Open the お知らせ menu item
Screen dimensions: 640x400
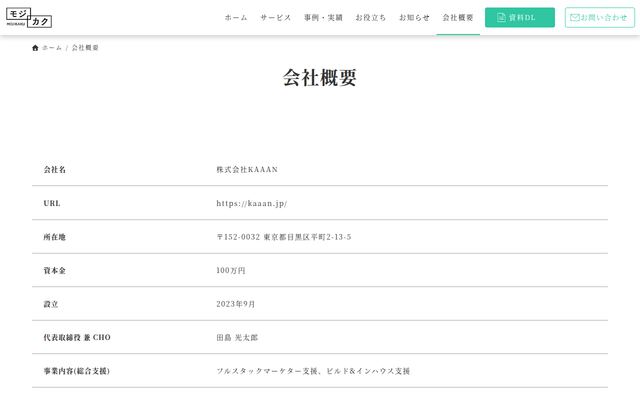coord(414,18)
